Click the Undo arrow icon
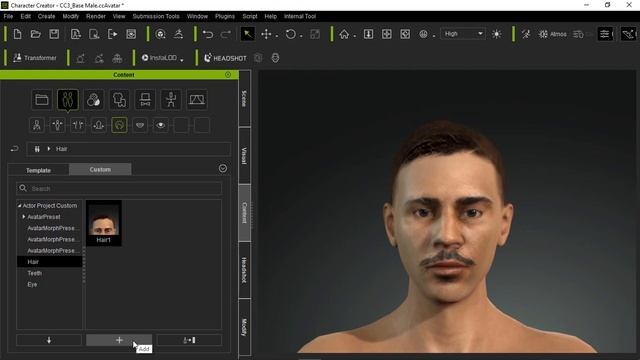This screenshot has width=640, height=360. (x=208, y=34)
